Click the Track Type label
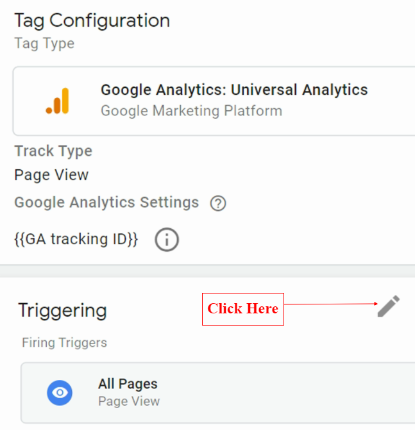415x430 pixels. click(53, 151)
